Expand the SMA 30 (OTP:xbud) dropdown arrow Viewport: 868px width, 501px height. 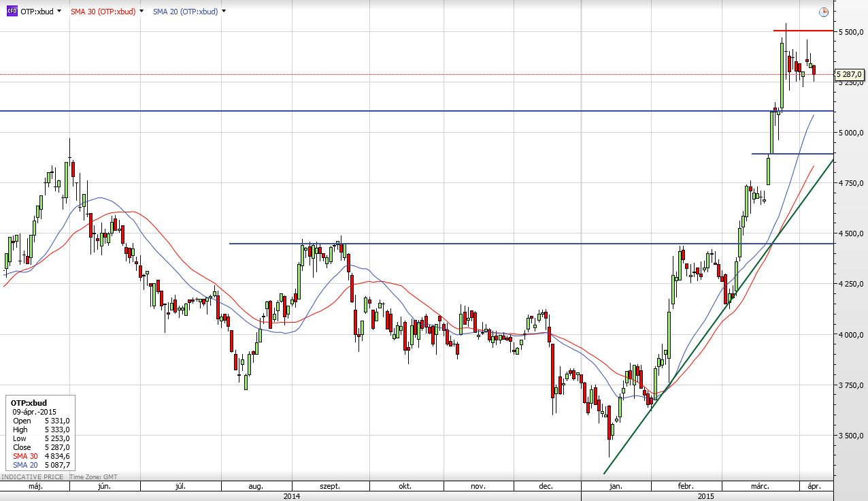coord(141,12)
